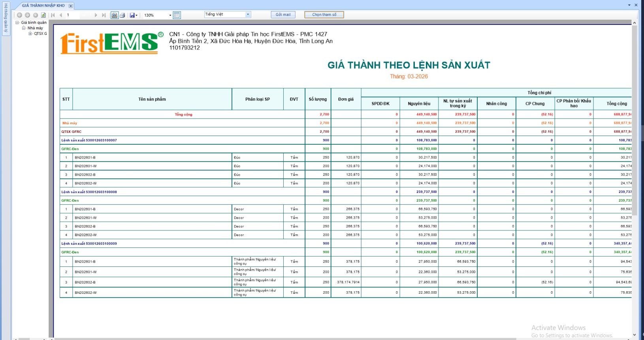Select QTSX G in document map
This screenshot has height=340, width=644.
pos(40,34)
